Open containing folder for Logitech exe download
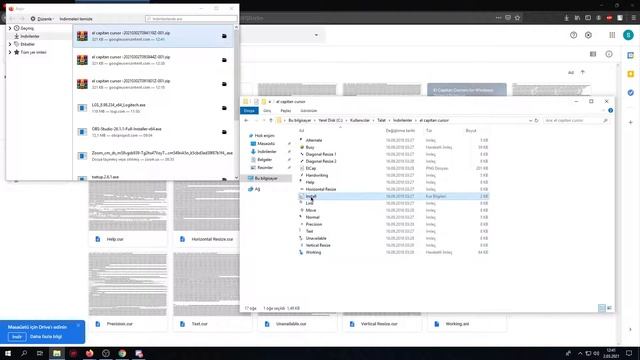This screenshot has height=360, width=640. point(224,108)
